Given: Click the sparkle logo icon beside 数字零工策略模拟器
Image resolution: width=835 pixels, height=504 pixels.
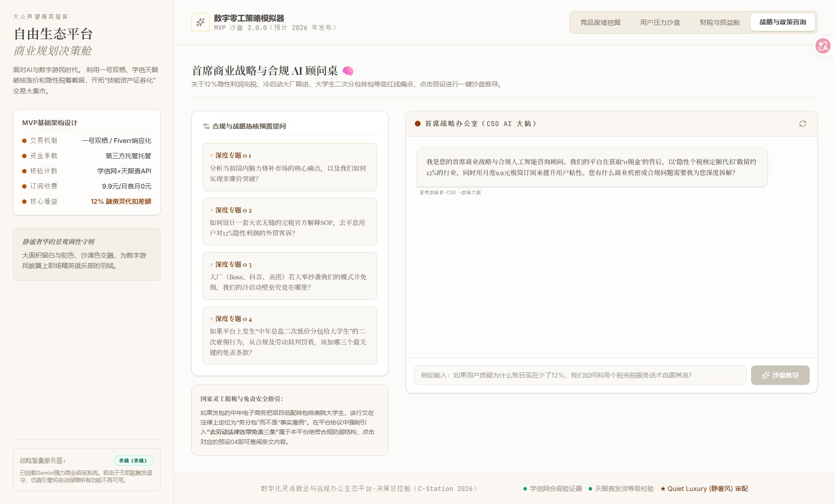Looking at the screenshot, I should tap(200, 22).
